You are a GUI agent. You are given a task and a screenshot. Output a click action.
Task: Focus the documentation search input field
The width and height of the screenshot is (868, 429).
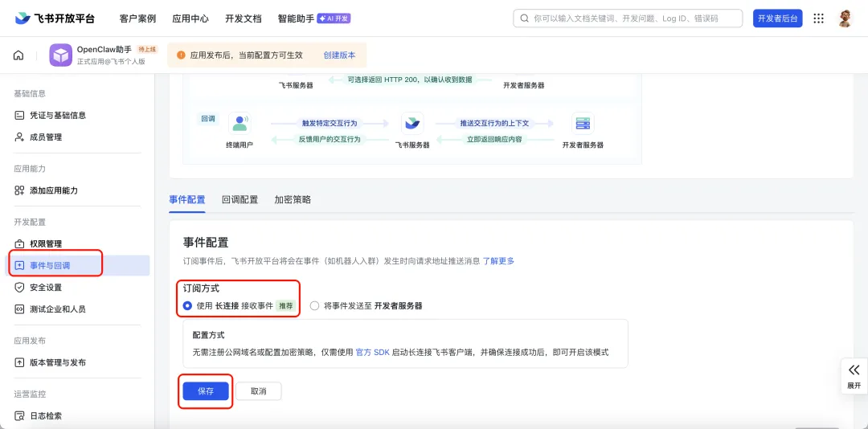click(x=628, y=18)
